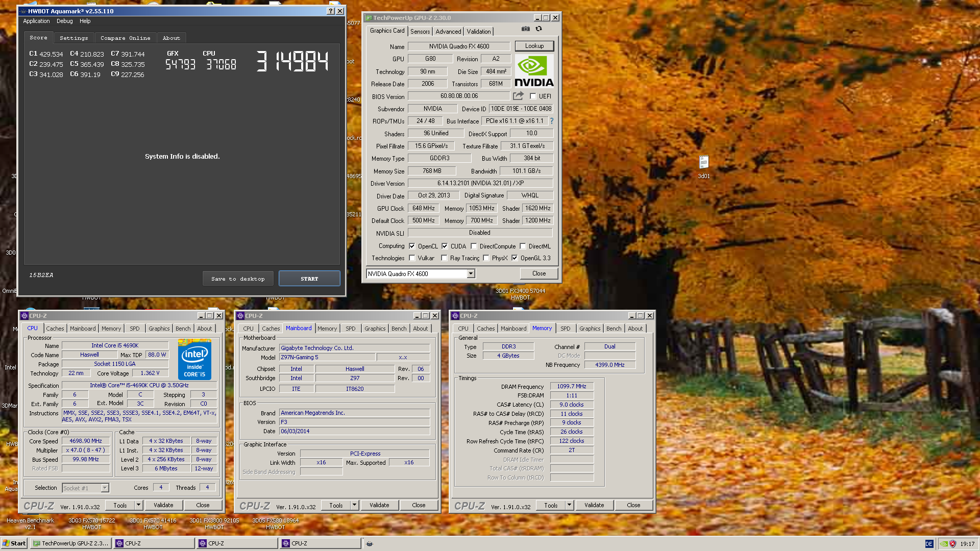
Task: Click the Core Speed value 4698.90 MHz
Action: point(86,441)
